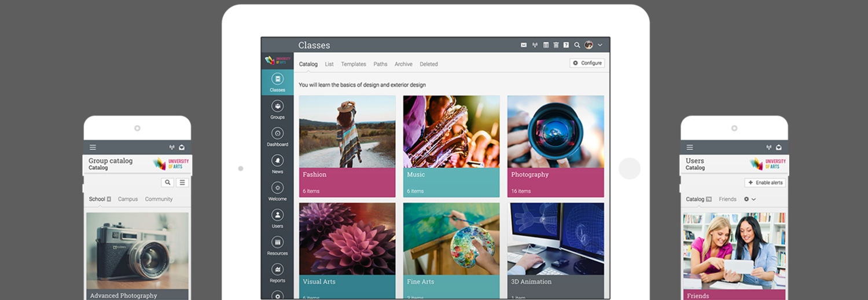Open mail icon on Group catalog phone

tap(182, 147)
